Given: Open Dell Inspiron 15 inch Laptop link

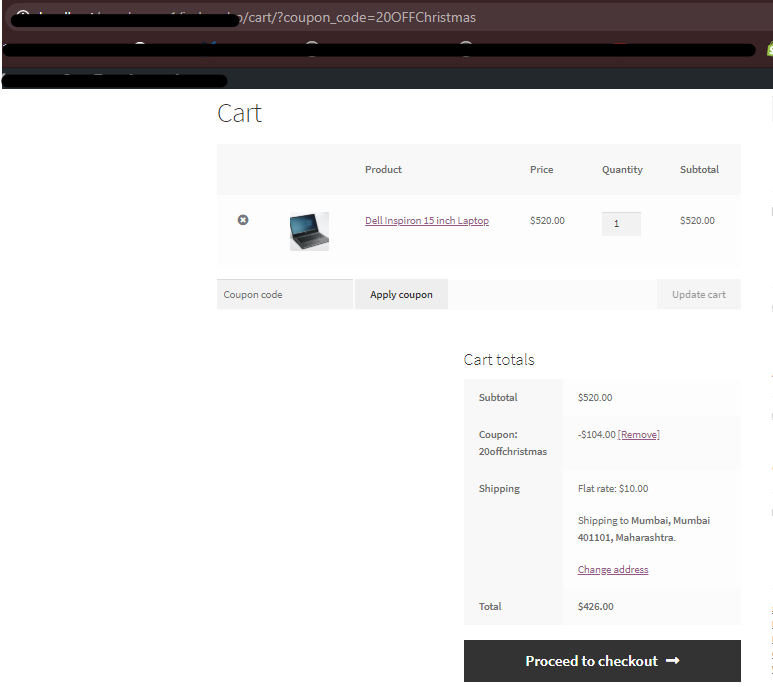Looking at the screenshot, I should pos(427,220).
